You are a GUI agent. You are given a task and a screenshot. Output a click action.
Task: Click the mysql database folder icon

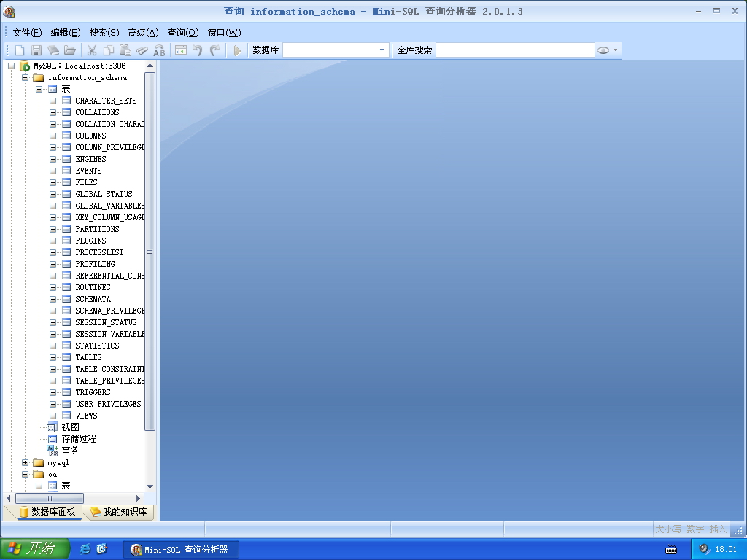click(38, 462)
